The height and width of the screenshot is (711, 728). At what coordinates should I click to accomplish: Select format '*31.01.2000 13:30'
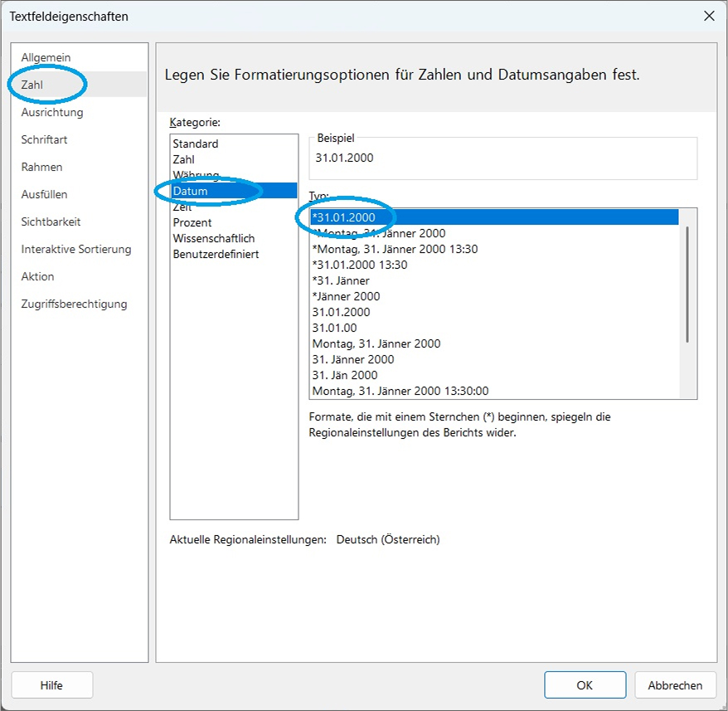tap(359, 265)
